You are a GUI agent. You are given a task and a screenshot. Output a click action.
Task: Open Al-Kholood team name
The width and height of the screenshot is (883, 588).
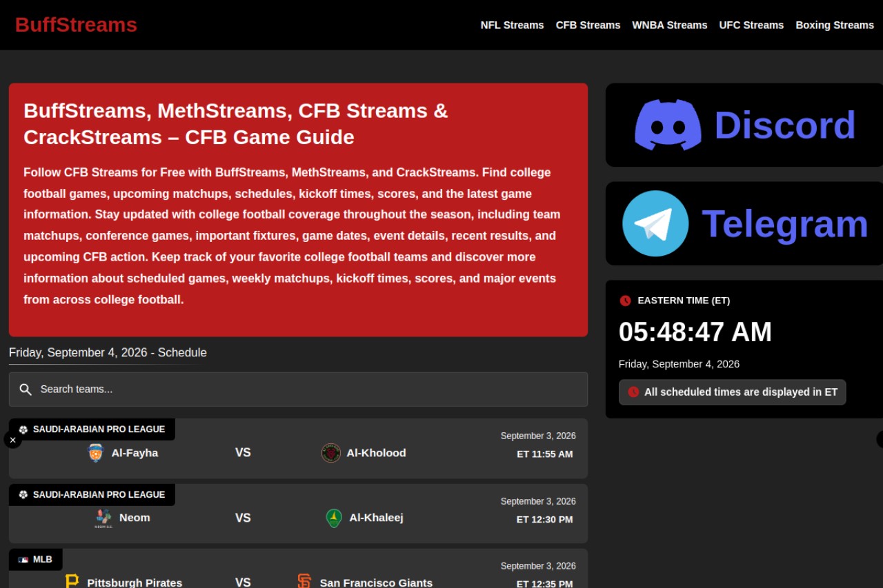tap(376, 453)
